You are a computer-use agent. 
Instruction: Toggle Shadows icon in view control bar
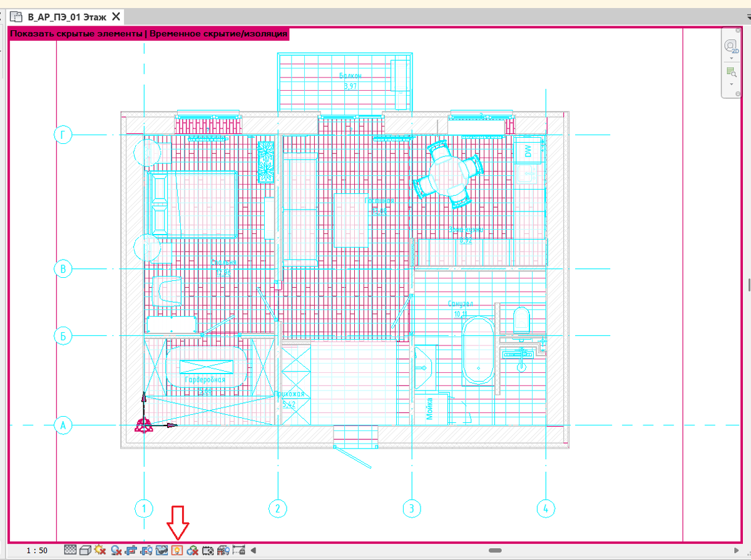[x=116, y=551]
